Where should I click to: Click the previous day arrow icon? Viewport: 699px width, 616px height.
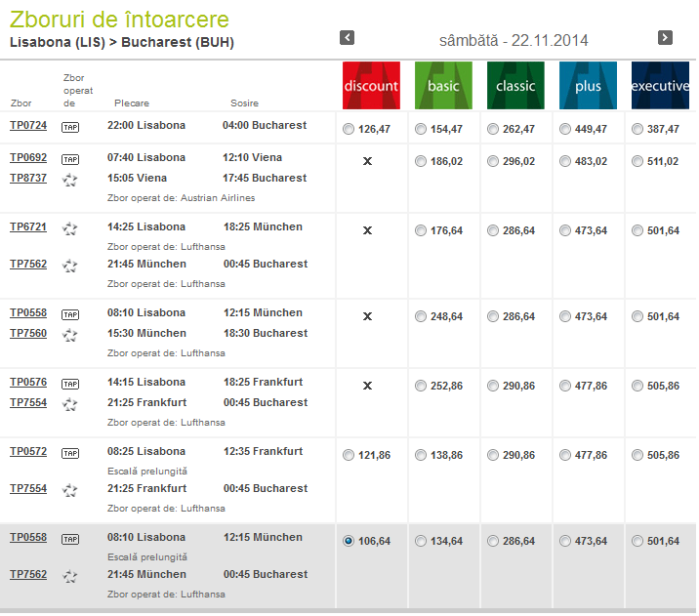(347, 38)
